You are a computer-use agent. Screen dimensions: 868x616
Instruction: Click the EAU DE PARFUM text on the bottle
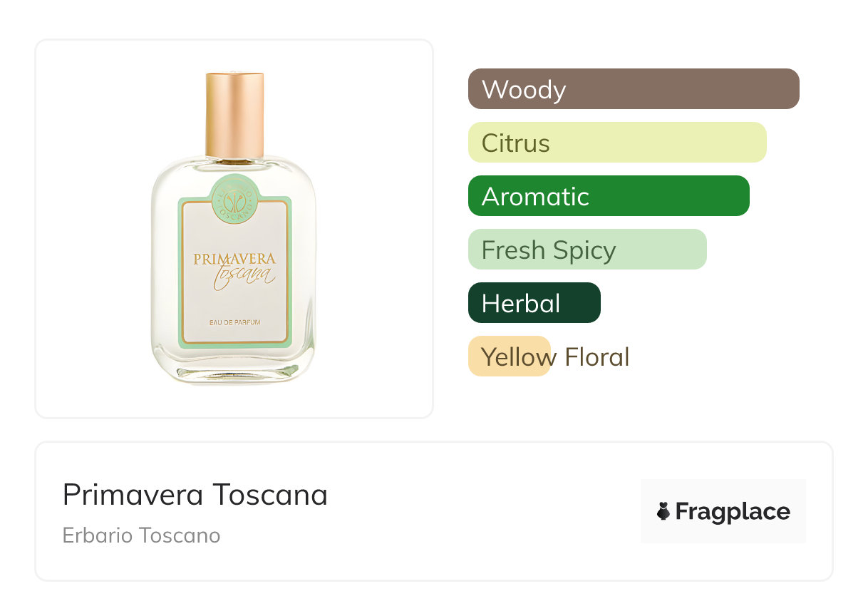234,322
